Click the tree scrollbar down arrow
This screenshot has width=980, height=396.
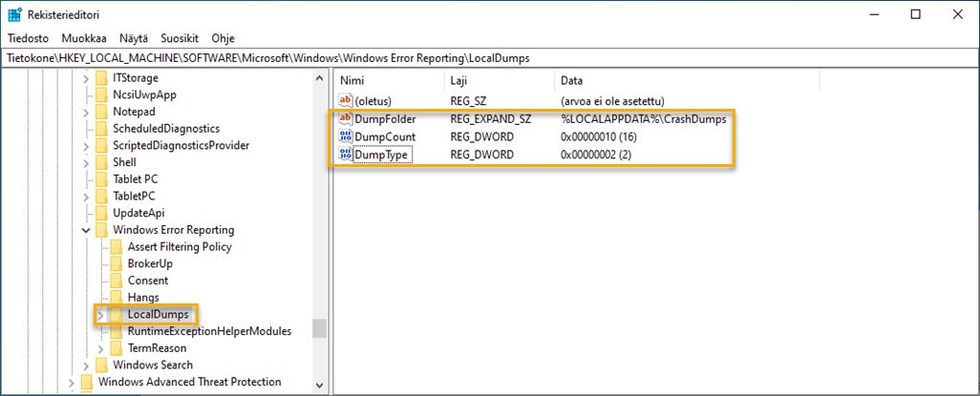pyautogui.click(x=319, y=386)
